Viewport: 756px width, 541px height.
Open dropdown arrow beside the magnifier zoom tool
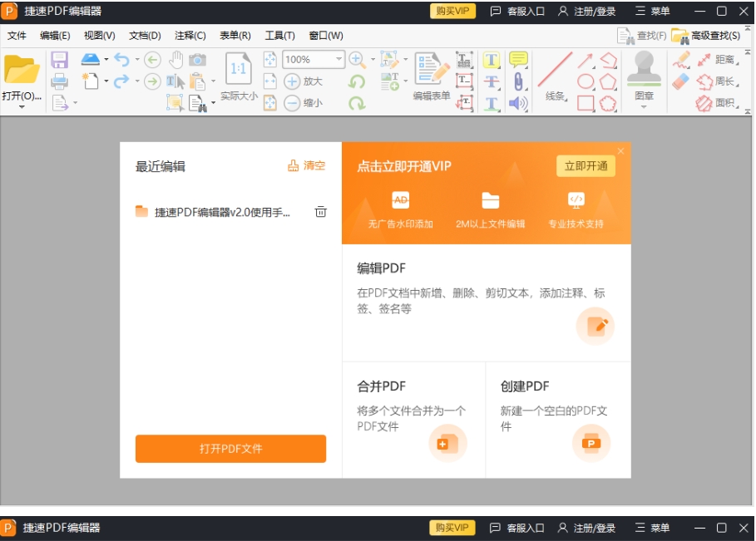tap(373, 60)
